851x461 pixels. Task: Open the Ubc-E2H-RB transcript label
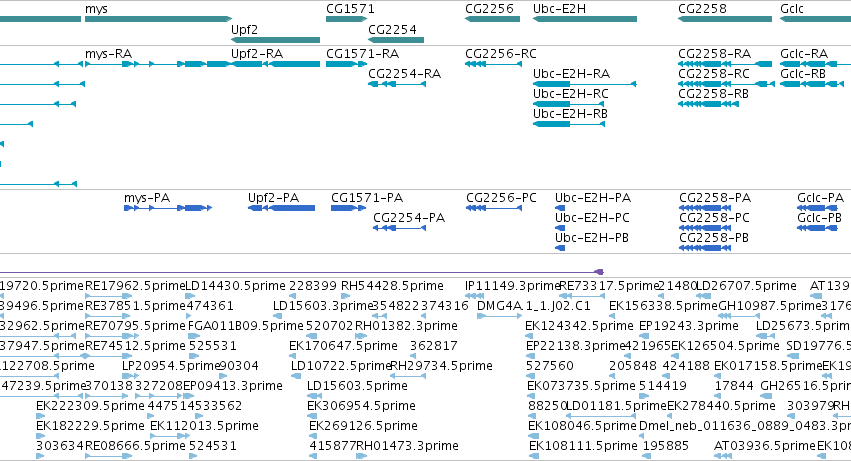click(x=570, y=113)
